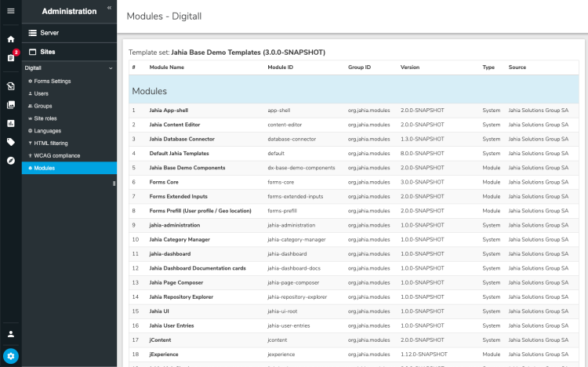Viewport: 588px width, 367px height.
Task: Click the 8.0.0-SNAPSHOT version cell
Action: point(423,153)
